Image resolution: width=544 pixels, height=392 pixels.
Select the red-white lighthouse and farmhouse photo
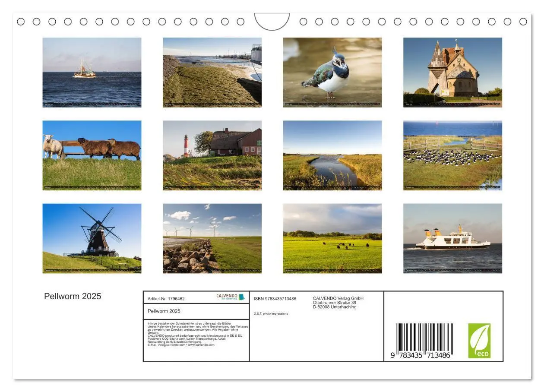coord(212,155)
